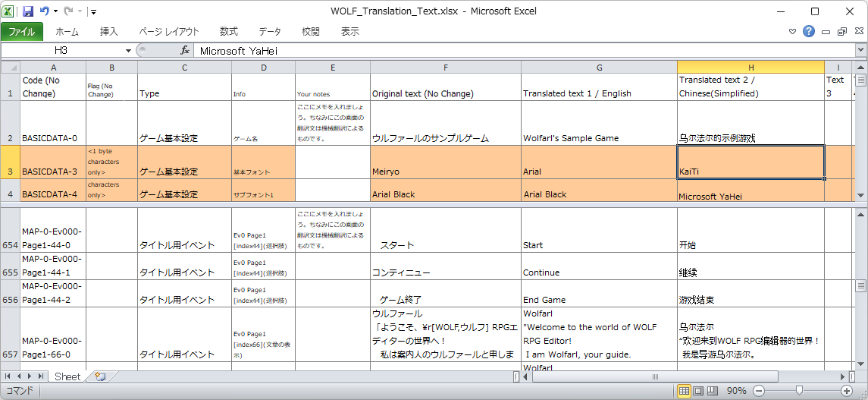The height and width of the screenshot is (400, 868).
Task: Select highlighted column H header
Action: point(750,67)
